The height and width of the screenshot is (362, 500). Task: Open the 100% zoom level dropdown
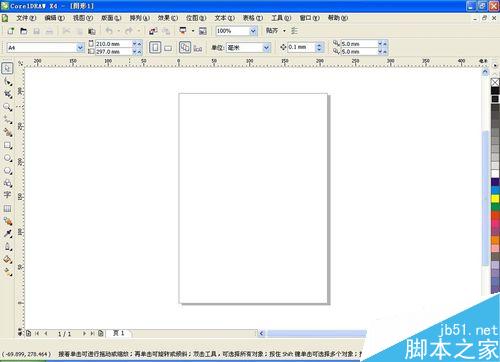[253, 31]
